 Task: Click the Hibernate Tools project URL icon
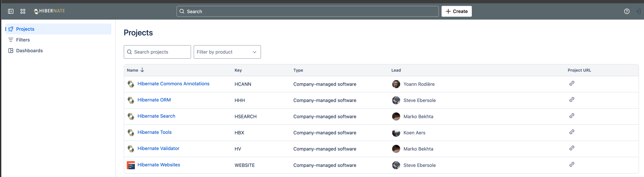571,132
